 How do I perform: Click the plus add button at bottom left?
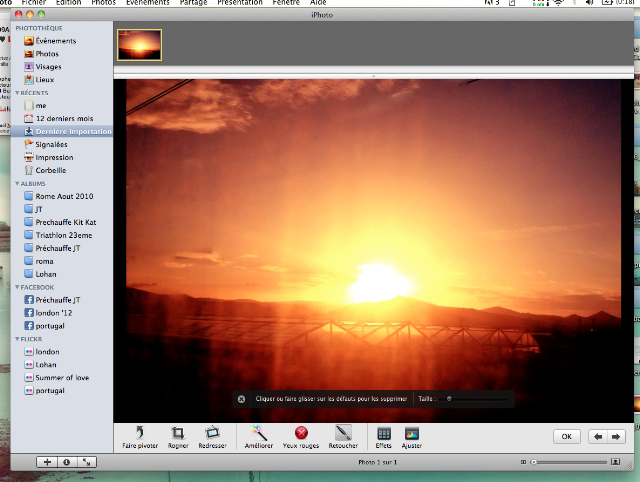(x=47, y=462)
